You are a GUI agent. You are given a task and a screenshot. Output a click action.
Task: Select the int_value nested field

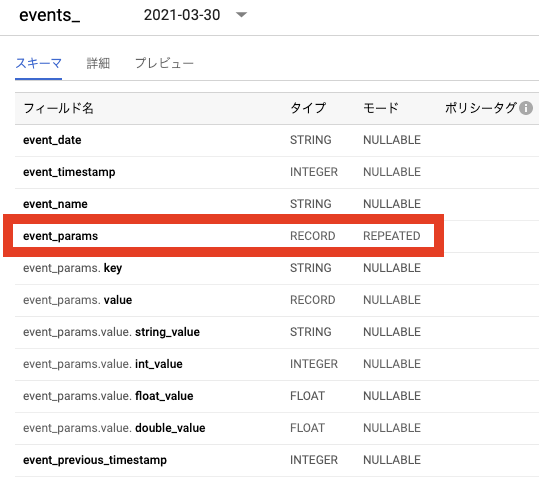tap(159, 364)
